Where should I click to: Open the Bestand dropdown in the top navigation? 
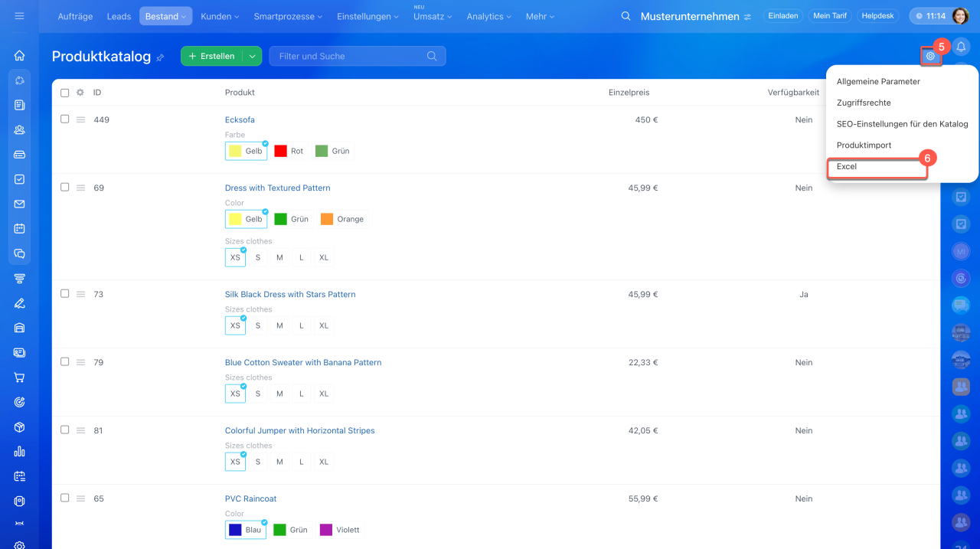tap(165, 16)
